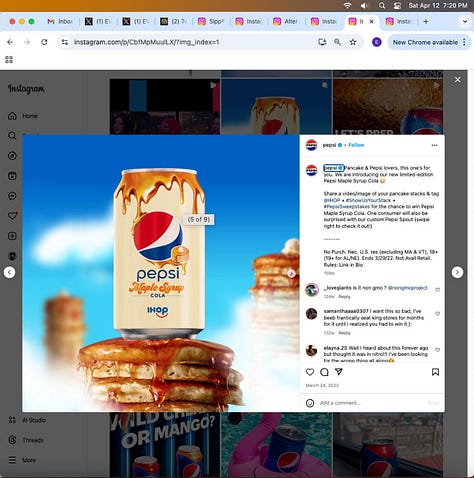Switch to the Gmail Inbox tab

[60, 22]
